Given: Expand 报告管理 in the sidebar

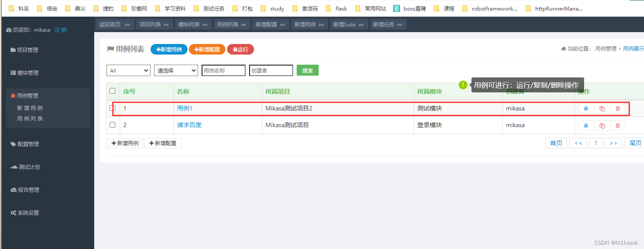Looking at the screenshot, I should pyautogui.click(x=26, y=190).
